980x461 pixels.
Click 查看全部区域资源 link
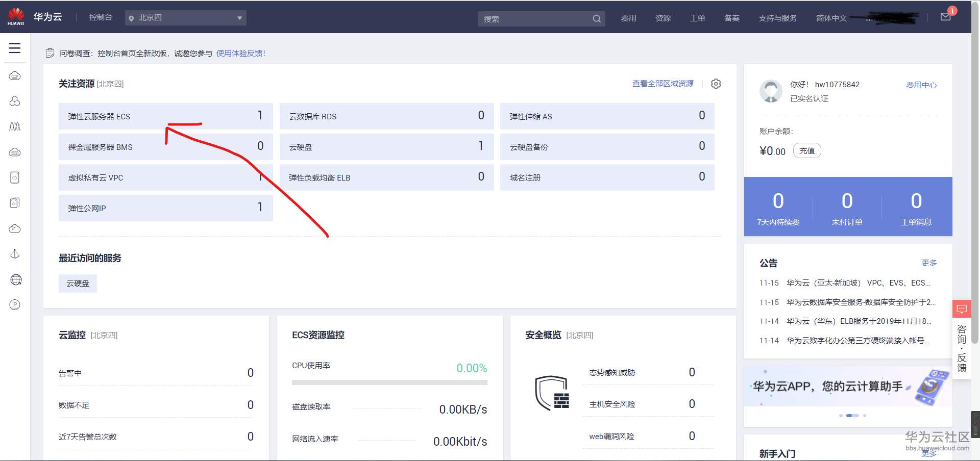[x=663, y=84]
